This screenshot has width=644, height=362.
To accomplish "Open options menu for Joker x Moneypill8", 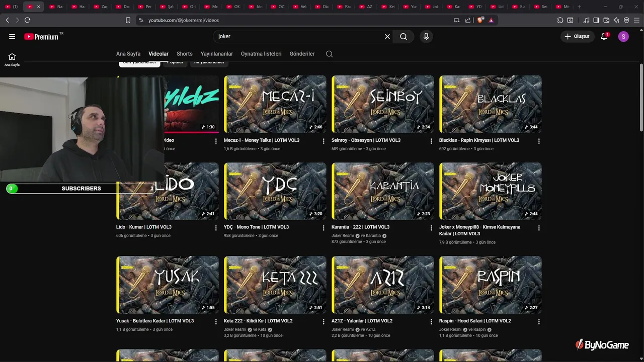I will [539, 228].
